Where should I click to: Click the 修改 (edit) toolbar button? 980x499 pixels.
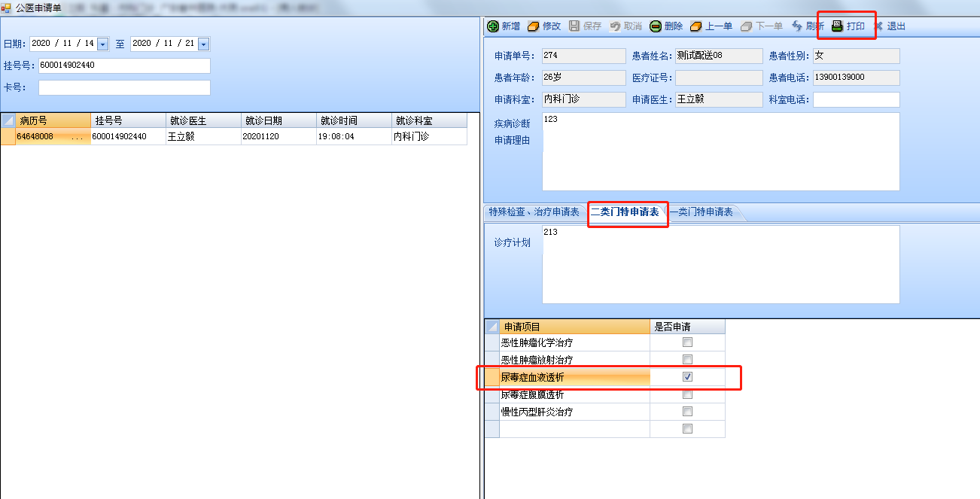(x=544, y=26)
